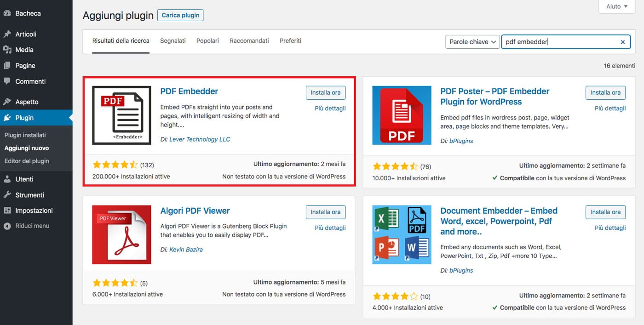This screenshot has width=644, height=325.
Task: Install PDF Embedder with Installa ora
Action: [x=326, y=92]
